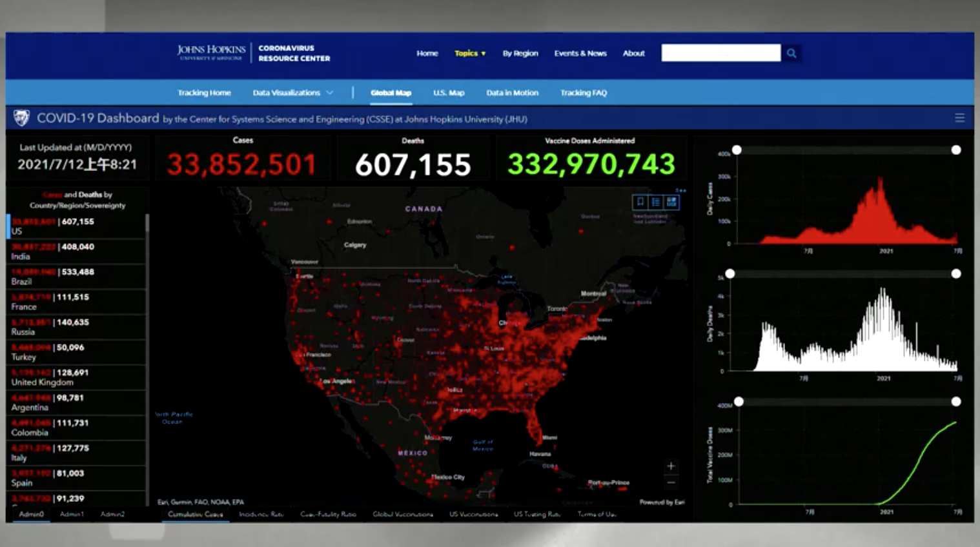Click the Esri, Garmin, FAO attribution text
Viewport: 980px width, 547px height.
coord(201,502)
